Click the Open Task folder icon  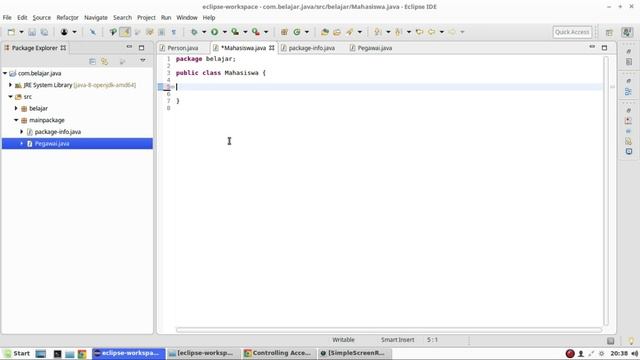point(337,32)
